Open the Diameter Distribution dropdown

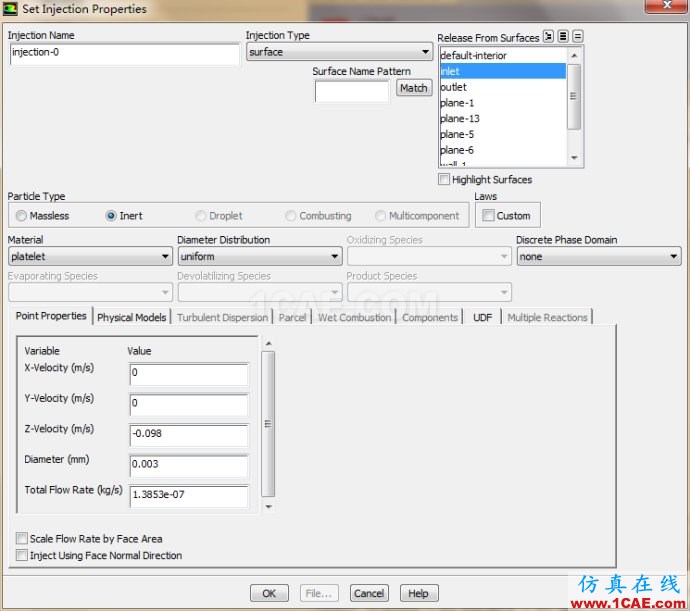tap(260, 256)
